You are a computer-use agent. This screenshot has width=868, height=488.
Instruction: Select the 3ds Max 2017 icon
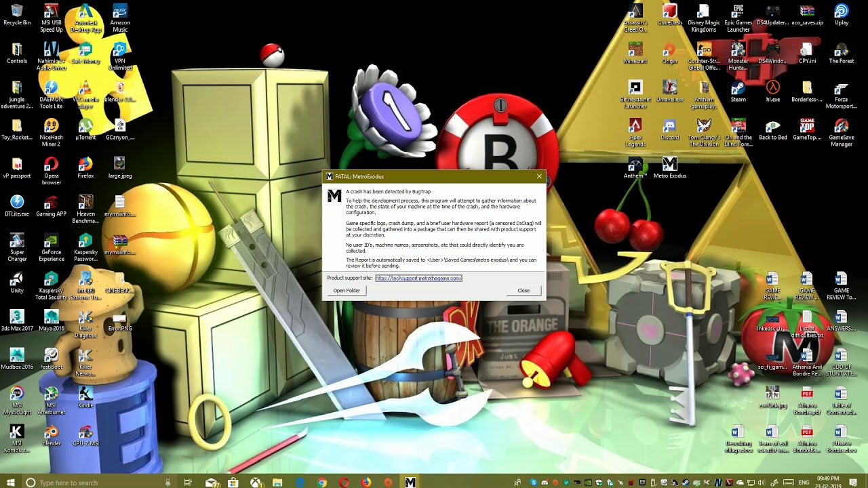(17, 321)
